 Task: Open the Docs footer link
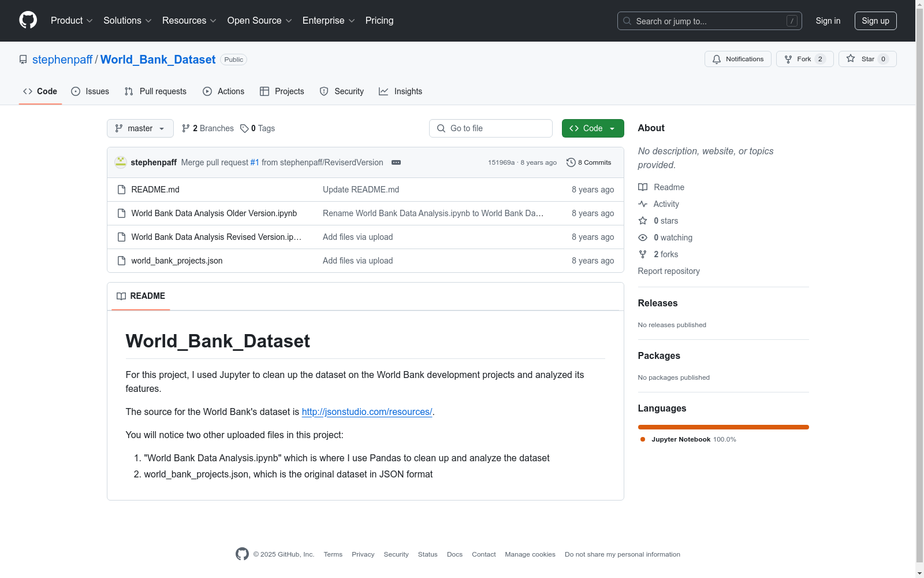(x=454, y=554)
